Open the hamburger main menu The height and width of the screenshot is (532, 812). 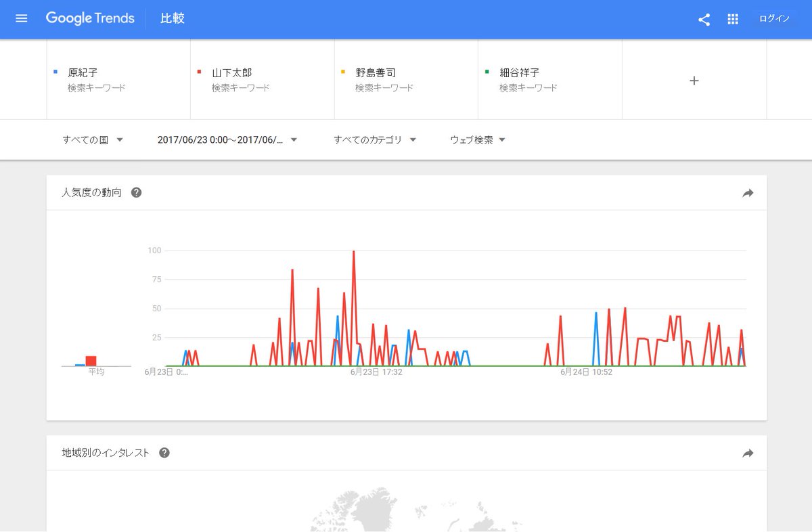[21, 19]
